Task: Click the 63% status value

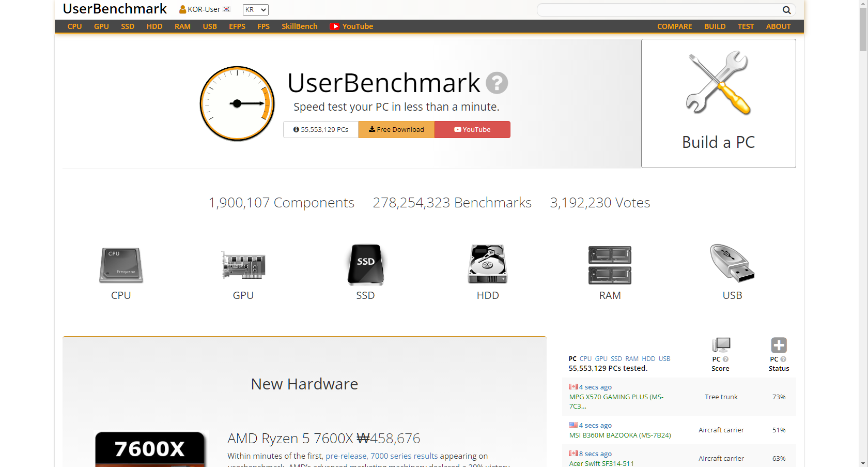Action: (779, 458)
